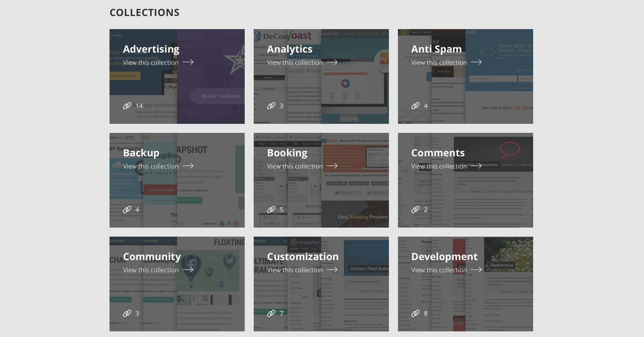Click the COLLECTIONS heading
This screenshot has width=644, height=337.
pyautogui.click(x=144, y=12)
